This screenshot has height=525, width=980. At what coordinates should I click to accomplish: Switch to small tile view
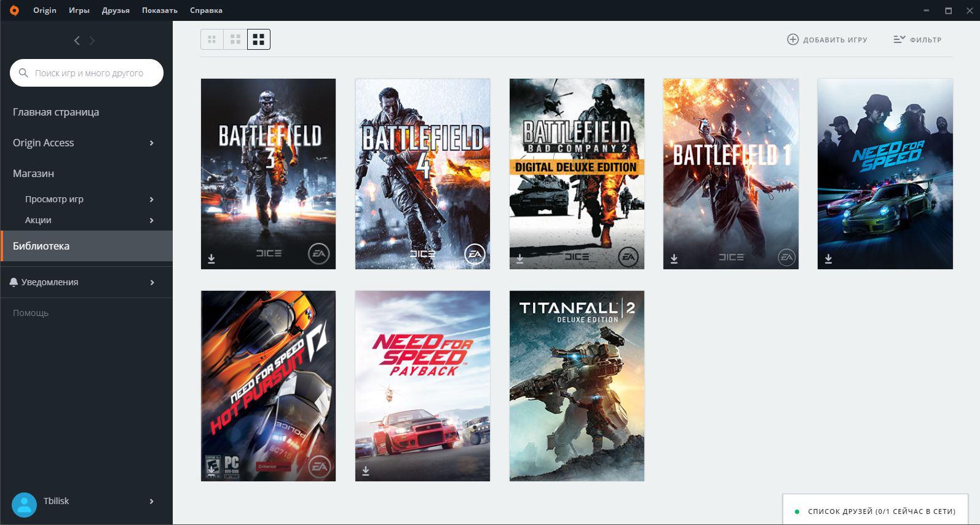pos(212,39)
